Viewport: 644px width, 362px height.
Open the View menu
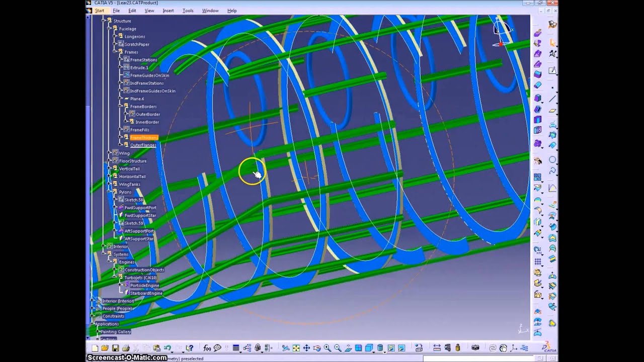click(x=149, y=11)
